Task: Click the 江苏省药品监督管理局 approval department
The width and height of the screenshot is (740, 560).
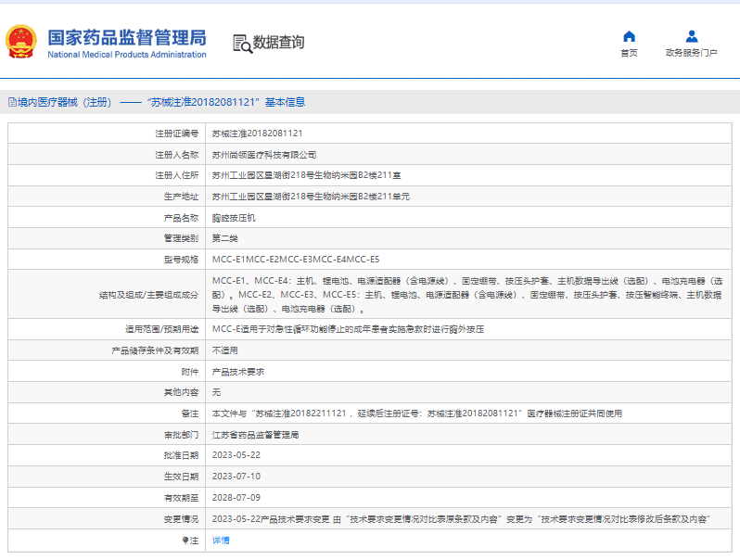Action: (255, 434)
